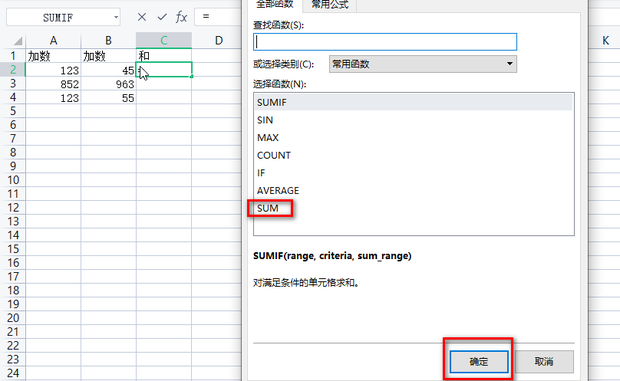Click the cancel X icon in formula bar
The width and height of the screenshot is (620, 381).
[142, 17]
